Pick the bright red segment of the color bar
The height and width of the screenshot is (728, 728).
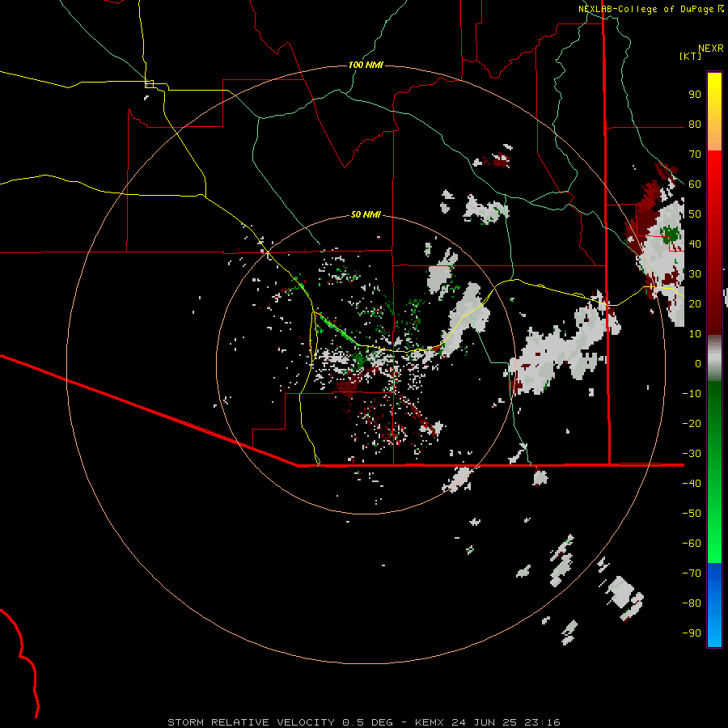pyautogui.click(x=714, y=170)
